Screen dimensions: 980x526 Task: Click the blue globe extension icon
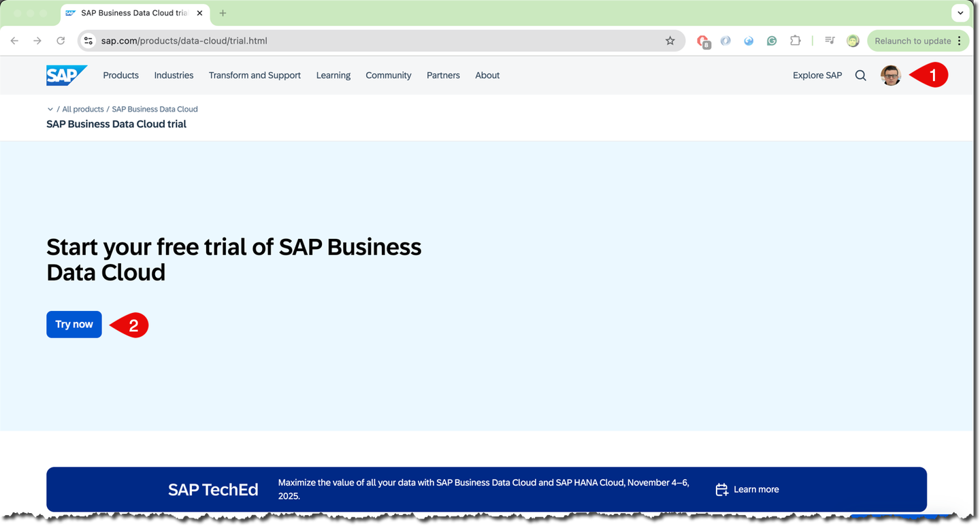point(749,41)
